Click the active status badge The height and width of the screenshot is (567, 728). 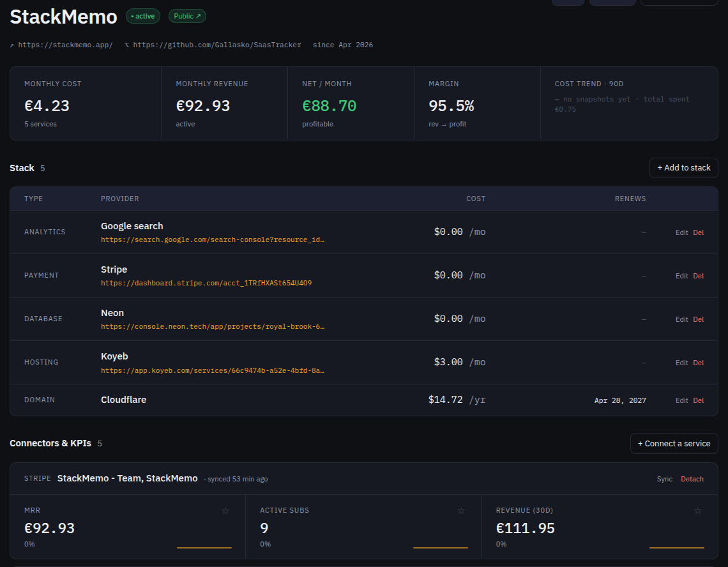coord(143,16)
